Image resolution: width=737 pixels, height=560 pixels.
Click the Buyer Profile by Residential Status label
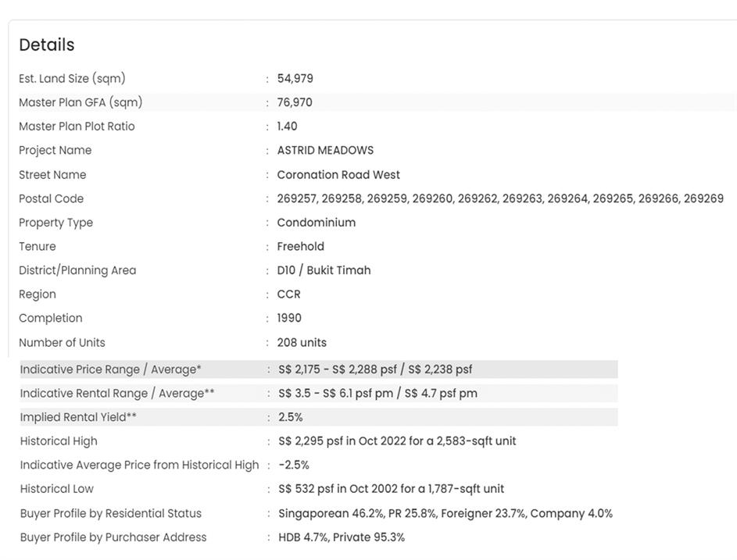110,513
